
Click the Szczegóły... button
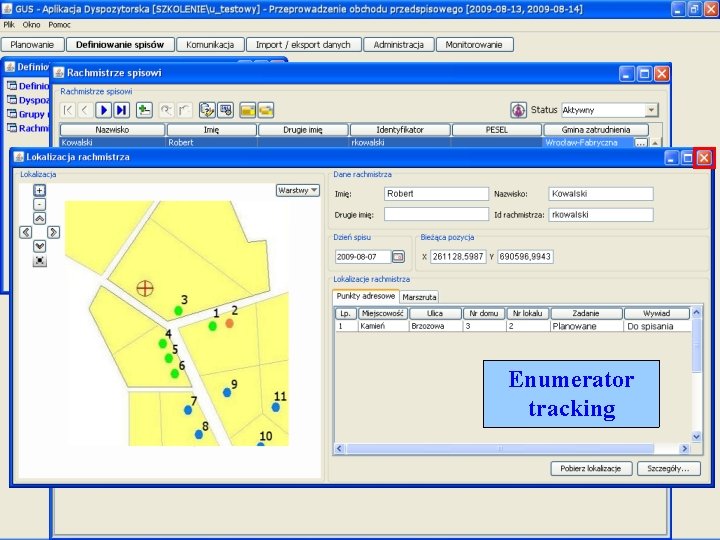[668, 468]
